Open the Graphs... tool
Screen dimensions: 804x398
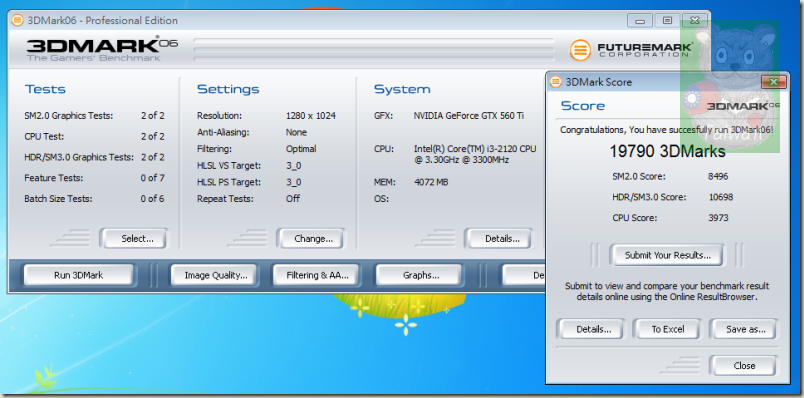coord(419,275)
